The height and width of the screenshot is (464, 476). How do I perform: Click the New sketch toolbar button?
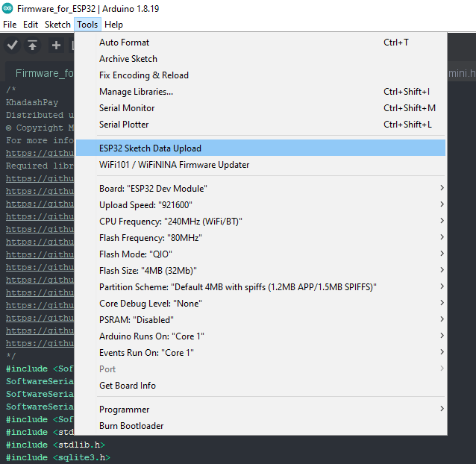(x=56, y=46)
